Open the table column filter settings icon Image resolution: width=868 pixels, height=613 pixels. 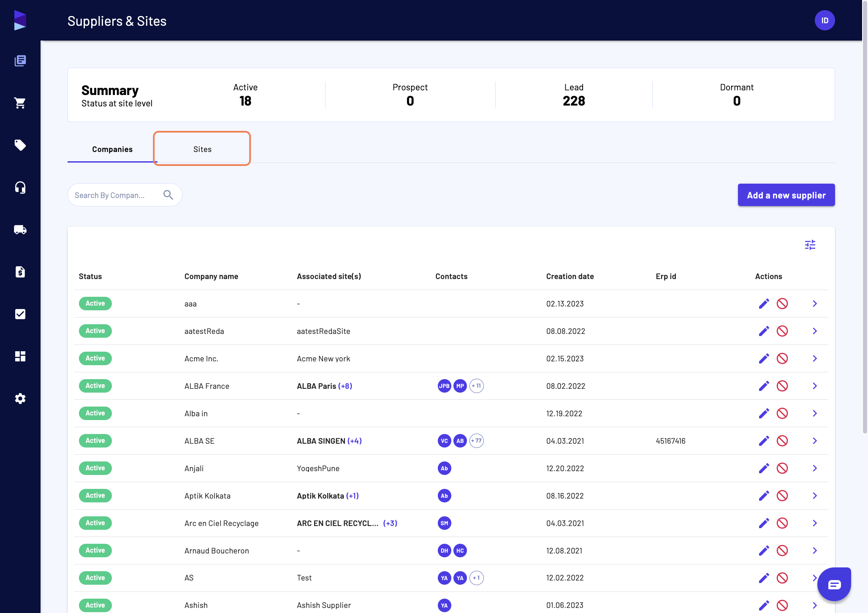[810, 245]
